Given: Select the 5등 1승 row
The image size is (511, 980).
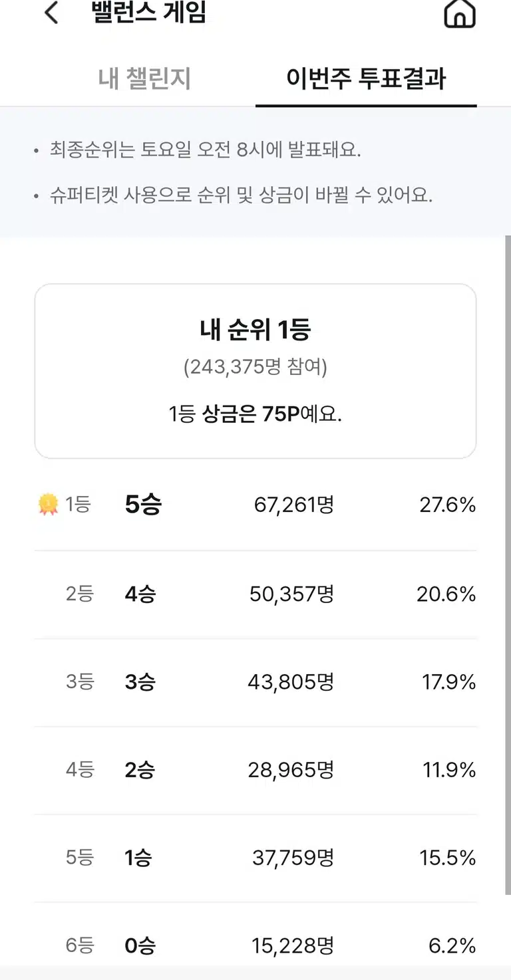Looking at the screenshot, I should 255,858.
